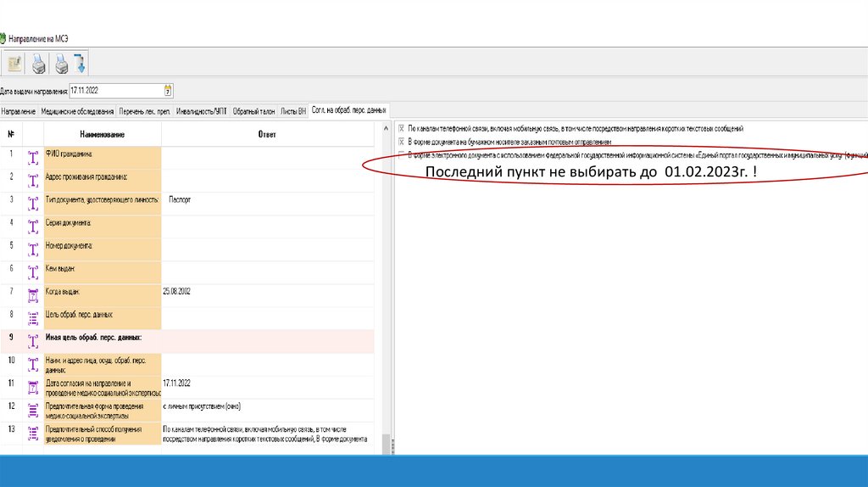Click the Наименование column header

pos(103,134)
